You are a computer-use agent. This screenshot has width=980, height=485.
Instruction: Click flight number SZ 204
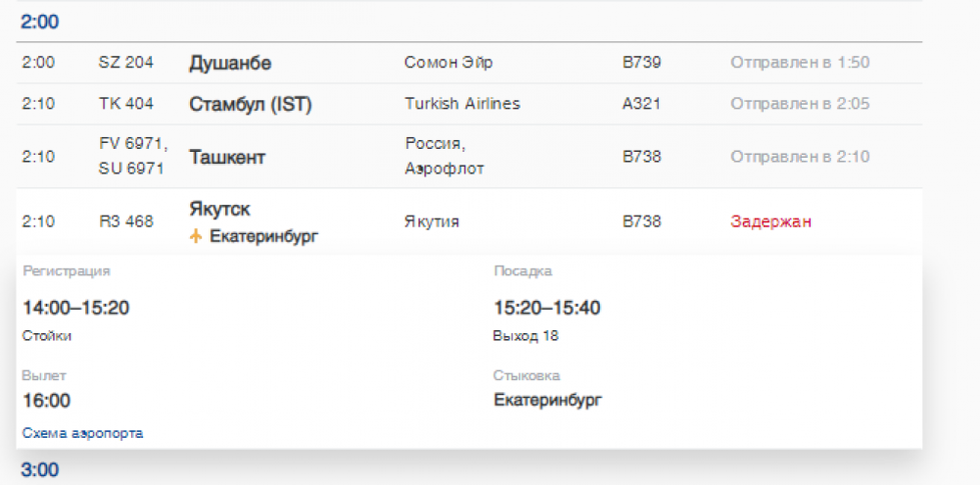126,63
